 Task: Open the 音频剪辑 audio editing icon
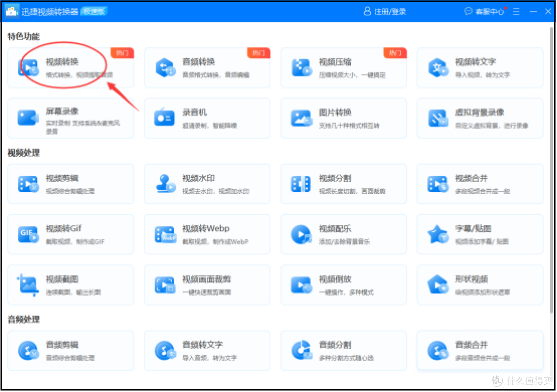click(28, 351)
